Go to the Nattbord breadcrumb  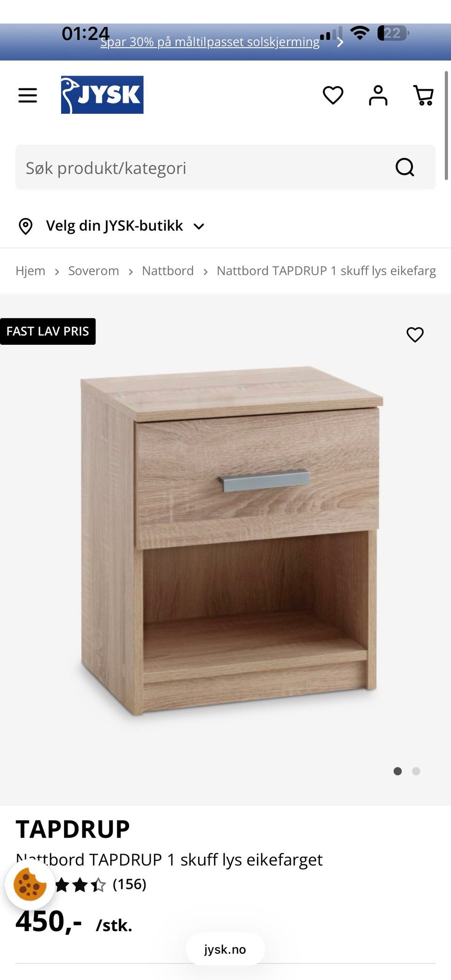click(x=168, y=271)
